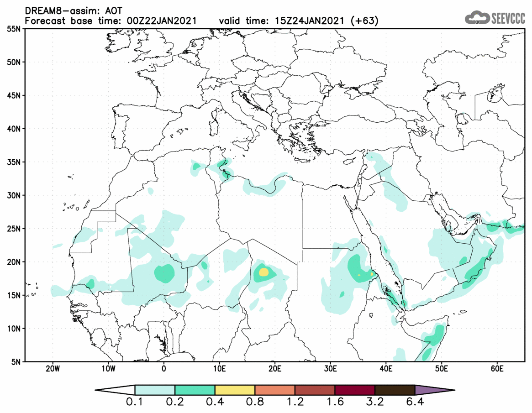
Task: Click the 20E longitude label
Action: [x=275, y=369]
